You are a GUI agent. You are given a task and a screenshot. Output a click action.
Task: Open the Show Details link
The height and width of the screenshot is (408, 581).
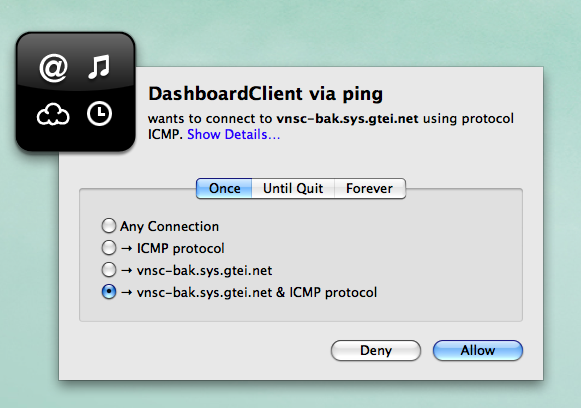pyautogui.click(x=233, y=135)
